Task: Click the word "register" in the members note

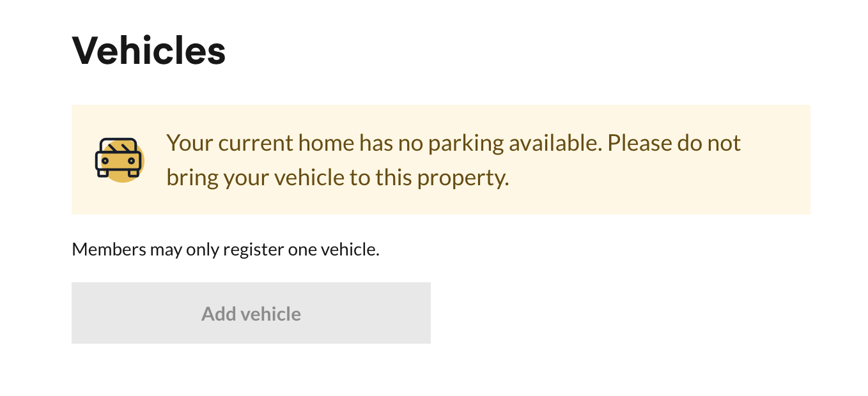Action: 253,249
